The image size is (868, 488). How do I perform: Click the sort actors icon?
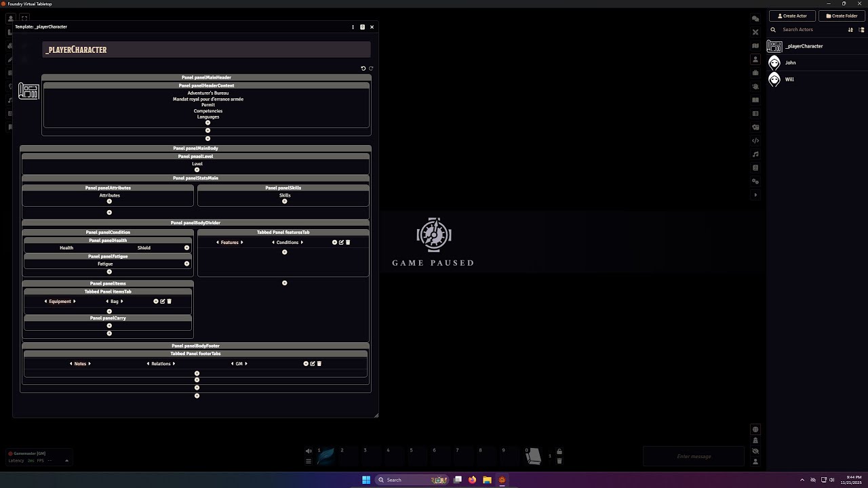850,30
